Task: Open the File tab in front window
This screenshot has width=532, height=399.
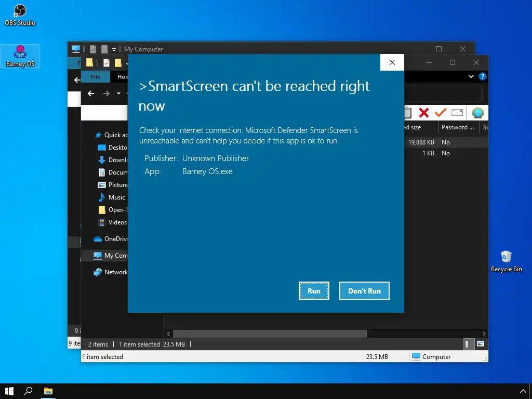Action: point(96,77)
